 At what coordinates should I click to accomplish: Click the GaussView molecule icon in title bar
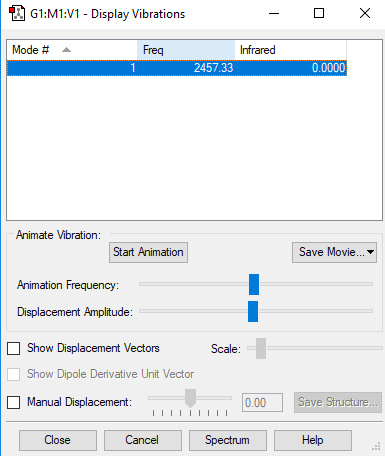(17, 13)
